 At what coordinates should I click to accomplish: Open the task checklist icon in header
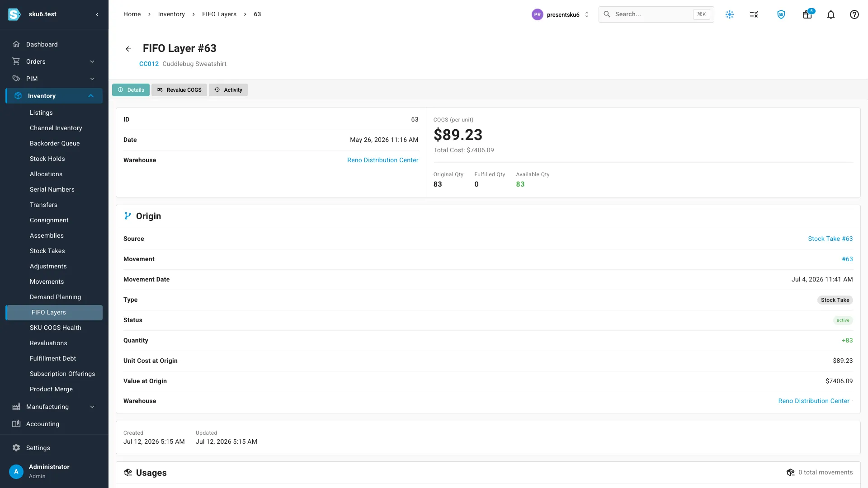click(754, 14)
